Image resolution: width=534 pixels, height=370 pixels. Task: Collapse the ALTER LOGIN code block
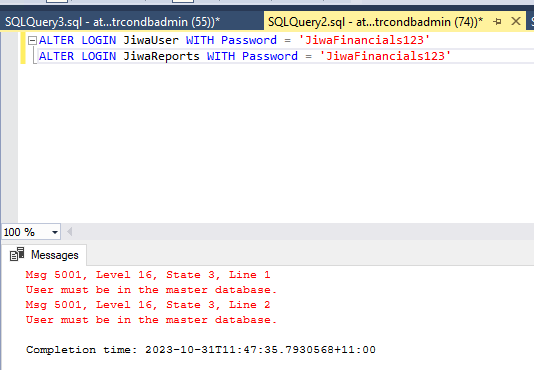32,41
